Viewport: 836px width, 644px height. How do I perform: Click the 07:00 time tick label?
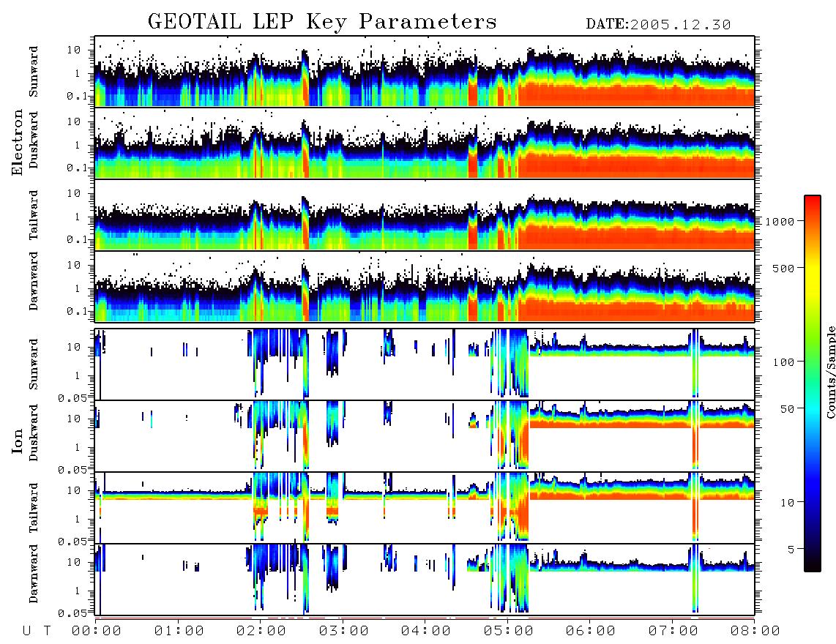[x=673, y=632]
